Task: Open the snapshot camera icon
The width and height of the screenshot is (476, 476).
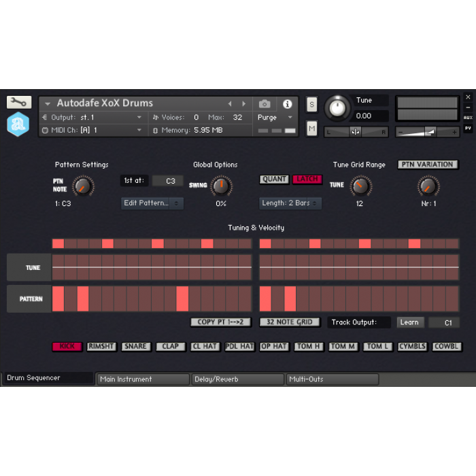Action: [265, 104]
